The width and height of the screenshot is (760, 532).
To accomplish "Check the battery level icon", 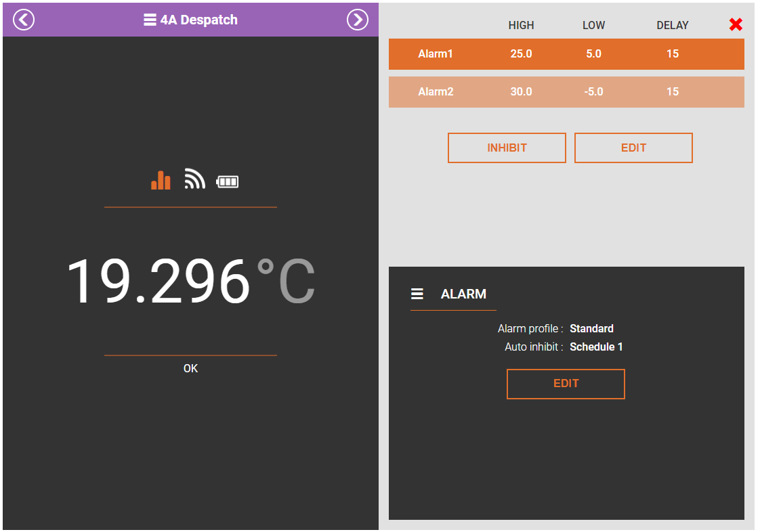I will click(228, 181).
